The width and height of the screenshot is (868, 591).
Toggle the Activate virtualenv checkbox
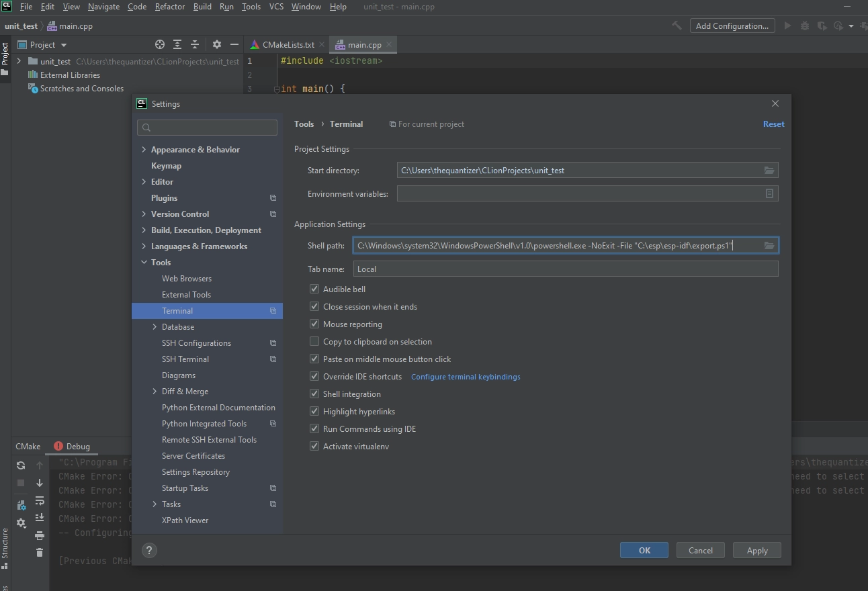[x=314, y=446]
